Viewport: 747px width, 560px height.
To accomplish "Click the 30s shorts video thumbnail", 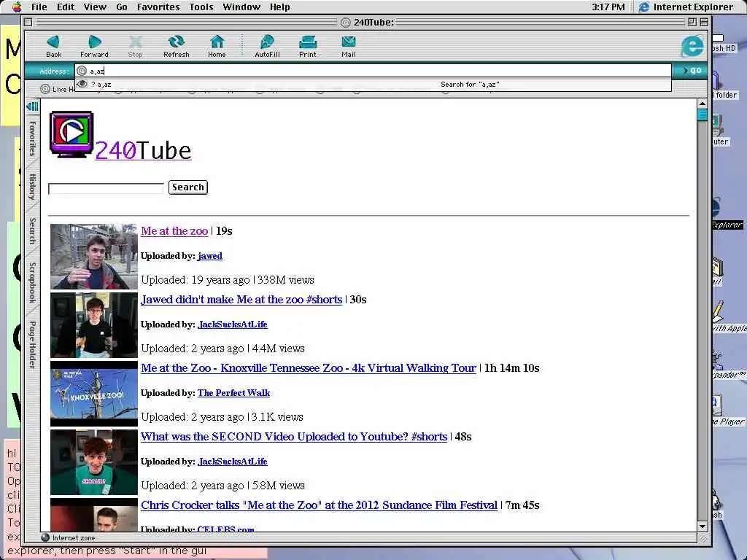I will point(94,325).
